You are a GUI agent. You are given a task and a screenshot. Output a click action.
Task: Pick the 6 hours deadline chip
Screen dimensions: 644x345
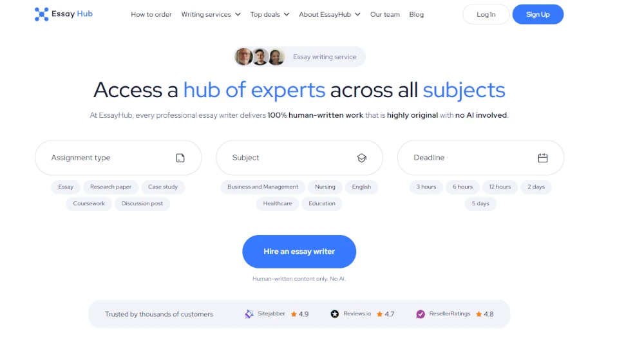point(462,187)
